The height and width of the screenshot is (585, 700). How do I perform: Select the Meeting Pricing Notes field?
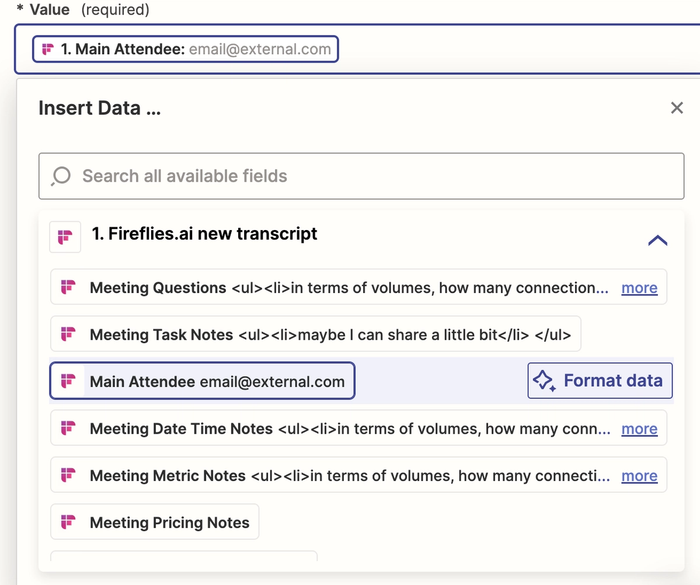tap(154, 522)
